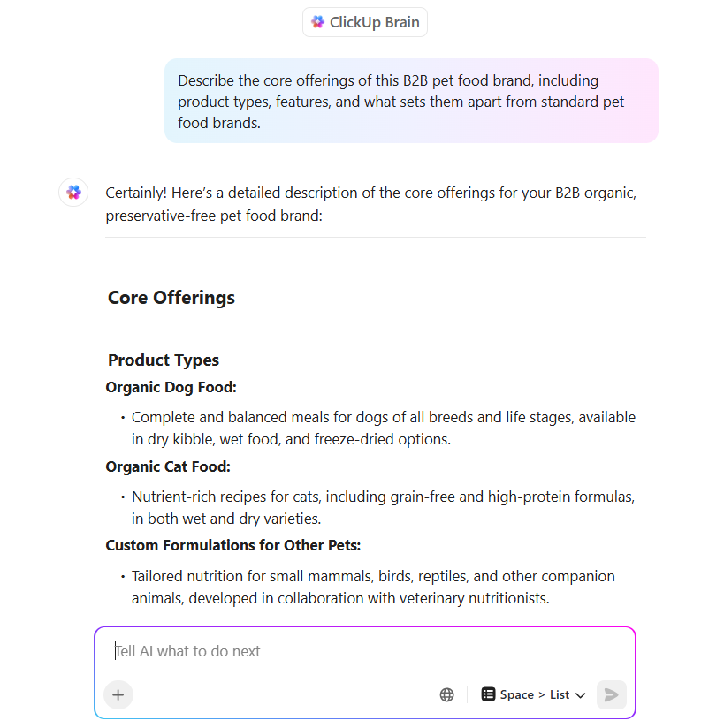Toggle the web search globe icon
Viewport: 724px width, 728px height.
(x=447, y=695)
